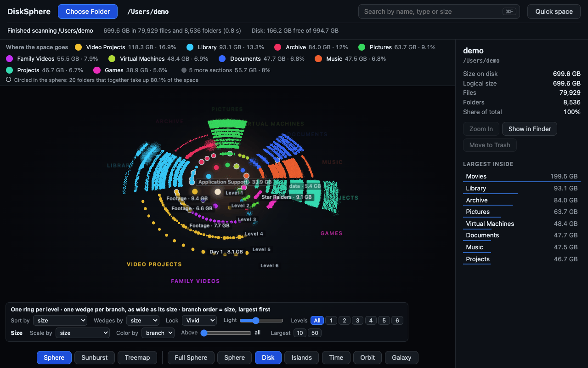Select Documents in the Largest Inside list
The height and width of the screenshot is (368, 588).
[x=522, y=235]
